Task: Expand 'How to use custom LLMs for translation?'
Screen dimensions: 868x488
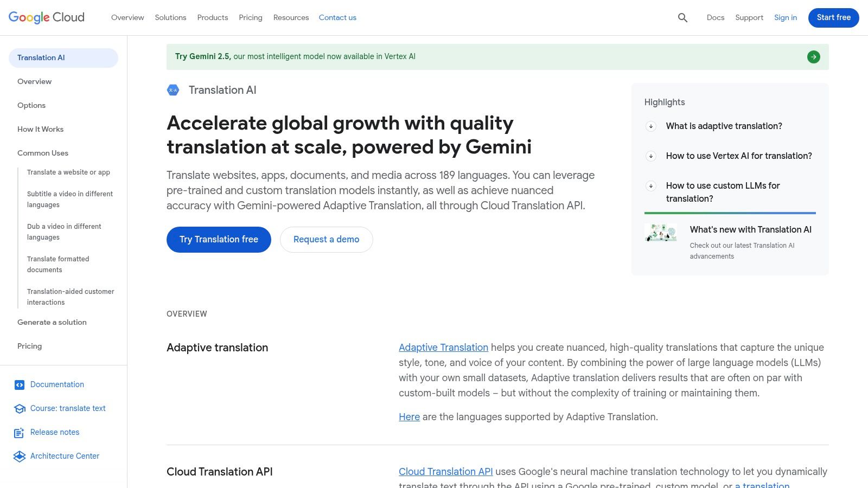Action: tap(650, 186)
